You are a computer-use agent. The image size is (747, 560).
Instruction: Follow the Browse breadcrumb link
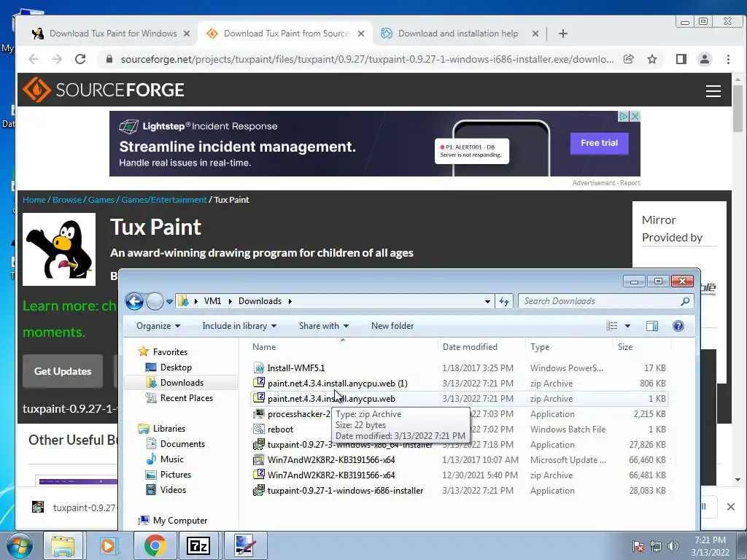pyautogui.click(x=66, y=200)
